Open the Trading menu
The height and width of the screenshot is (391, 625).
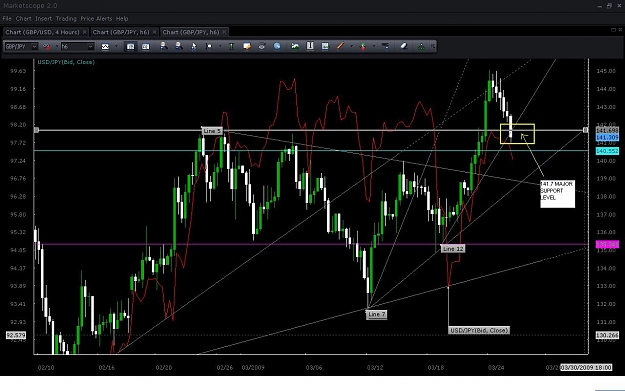pyautogui.click(x=66, y=19)
